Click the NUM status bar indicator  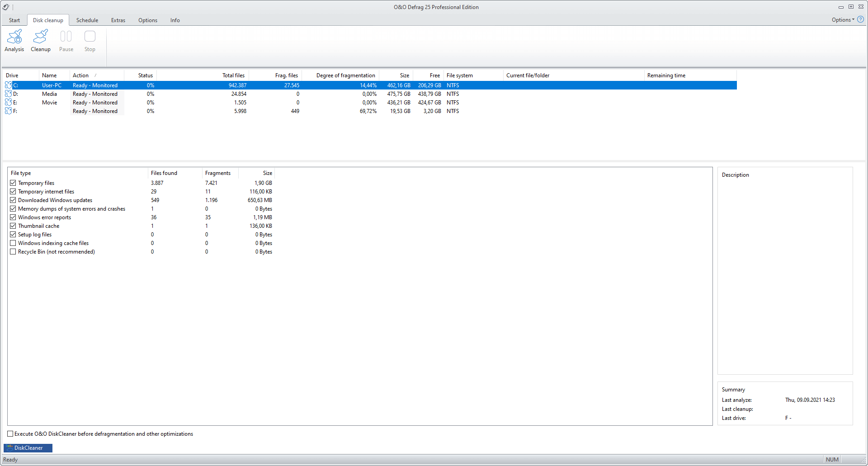tap(832, 459)
